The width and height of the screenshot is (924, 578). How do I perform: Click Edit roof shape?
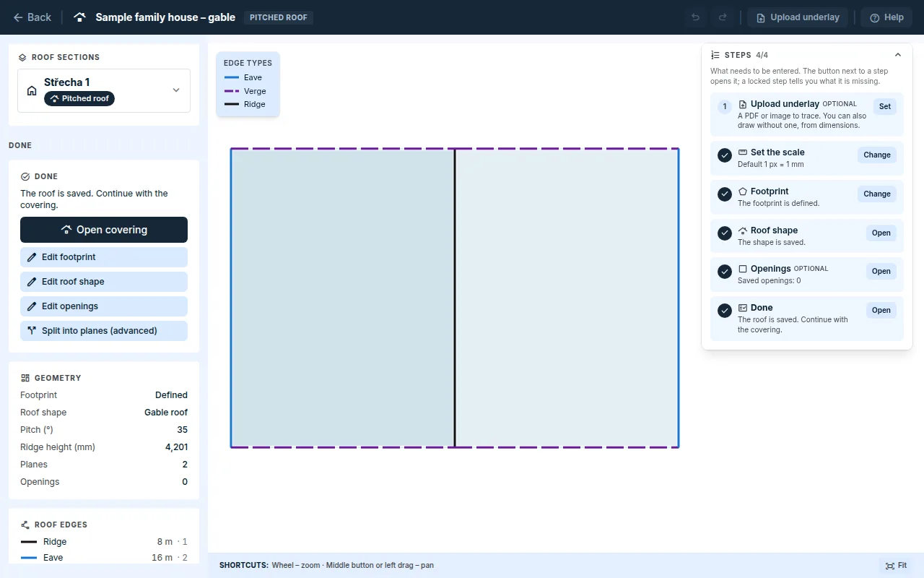coord(104,282)
